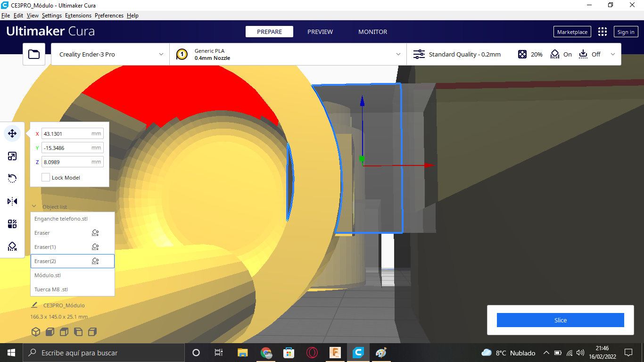Open the Settings menu
Viewport: 644px width, 362px height.
(x=52, y=16)
